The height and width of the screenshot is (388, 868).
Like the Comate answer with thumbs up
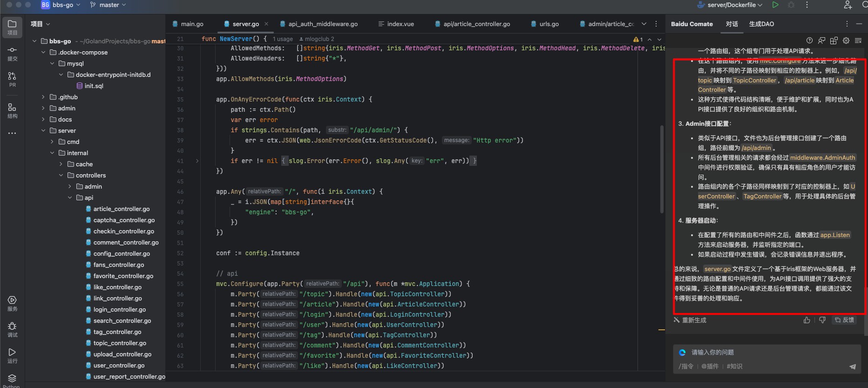[807, 320]
